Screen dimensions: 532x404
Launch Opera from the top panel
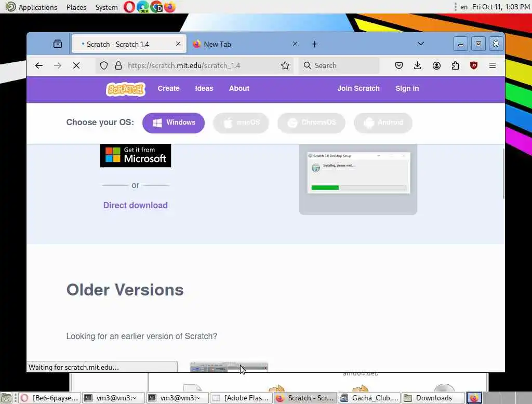[129, 7]
